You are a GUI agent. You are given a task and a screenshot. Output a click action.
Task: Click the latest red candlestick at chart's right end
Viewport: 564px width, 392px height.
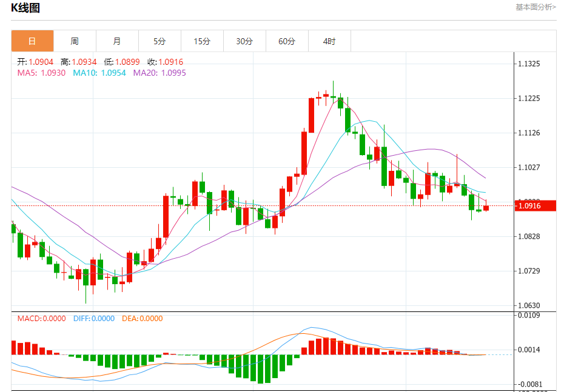(486, 208)
